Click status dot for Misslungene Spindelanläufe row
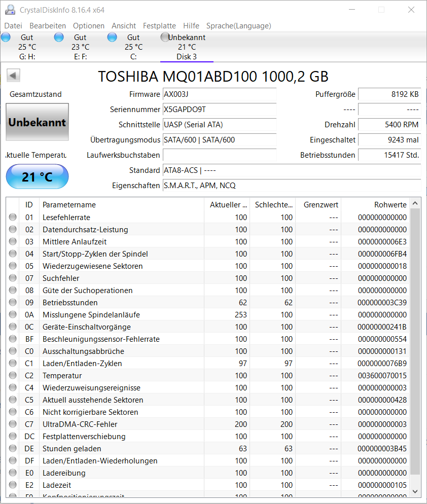This screenshot has height=504, width=427. [x=13, y=314]
